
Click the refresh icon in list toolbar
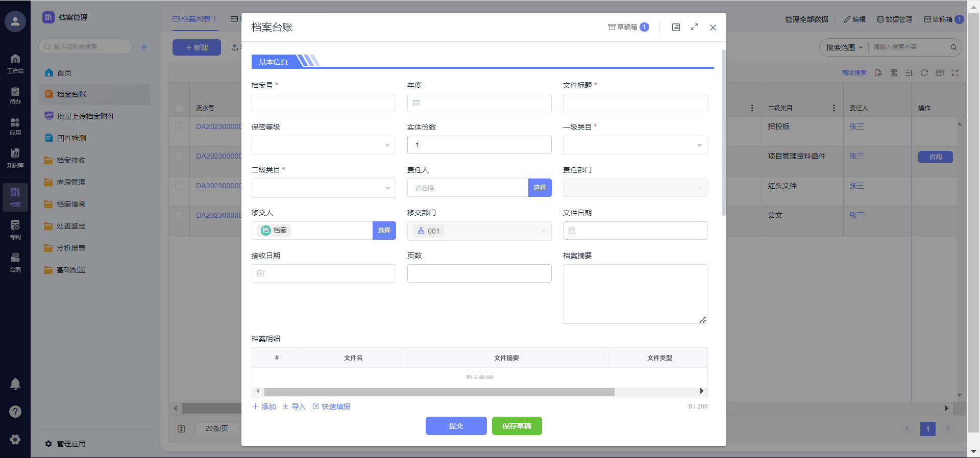point(924,73)
